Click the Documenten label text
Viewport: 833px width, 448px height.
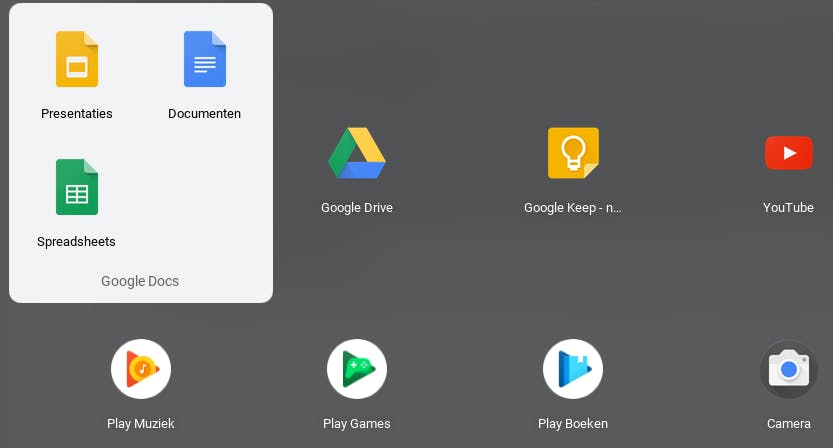point(205,114)
